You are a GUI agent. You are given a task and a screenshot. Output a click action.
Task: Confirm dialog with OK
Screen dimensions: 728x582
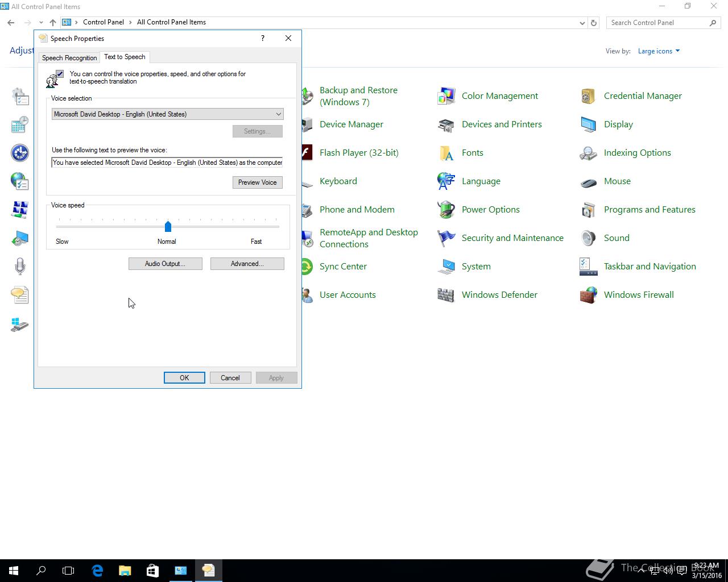184,378
